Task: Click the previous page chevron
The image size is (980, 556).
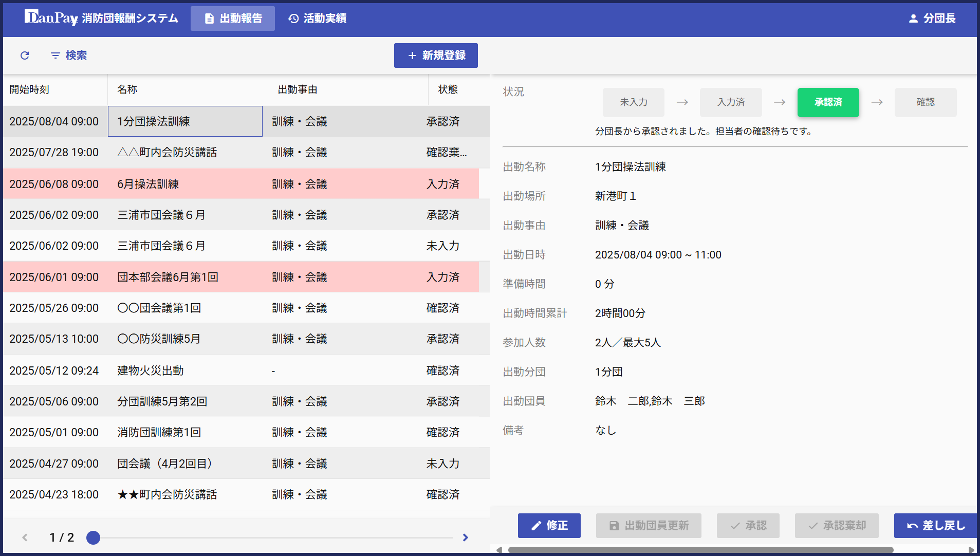Action: coord(25,538)
